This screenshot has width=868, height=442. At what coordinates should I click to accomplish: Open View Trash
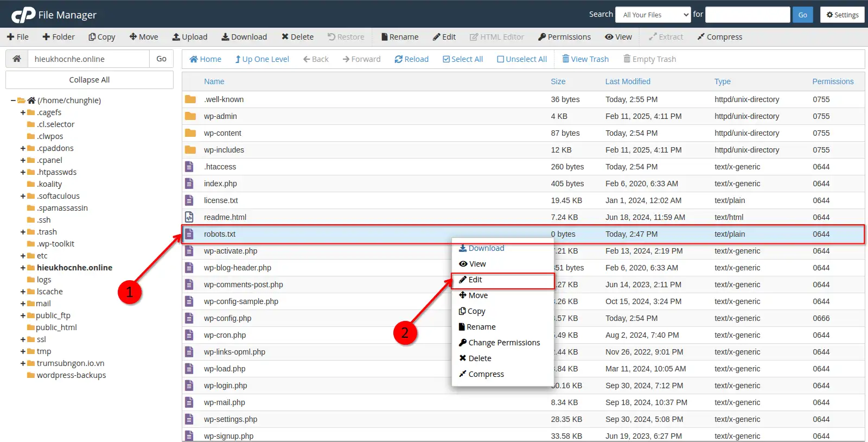click(x=585, y=59)
